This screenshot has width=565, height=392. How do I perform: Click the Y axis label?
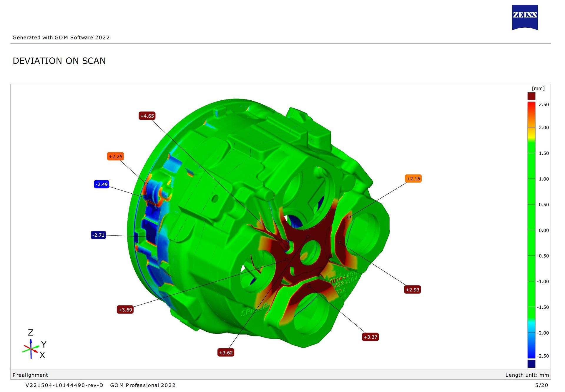point(44,344)
